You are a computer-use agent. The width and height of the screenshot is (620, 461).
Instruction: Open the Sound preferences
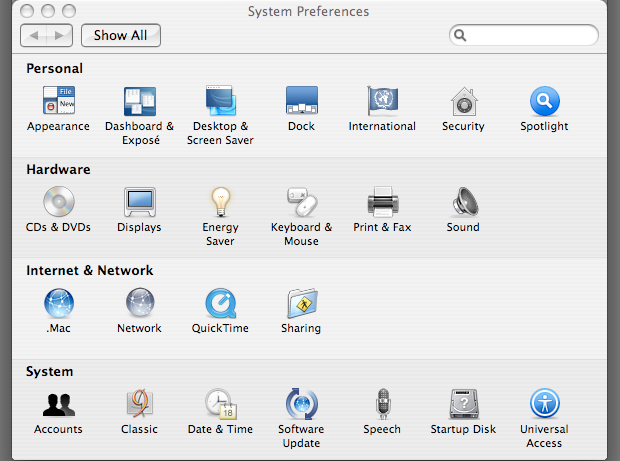click(x=465, y=202)
